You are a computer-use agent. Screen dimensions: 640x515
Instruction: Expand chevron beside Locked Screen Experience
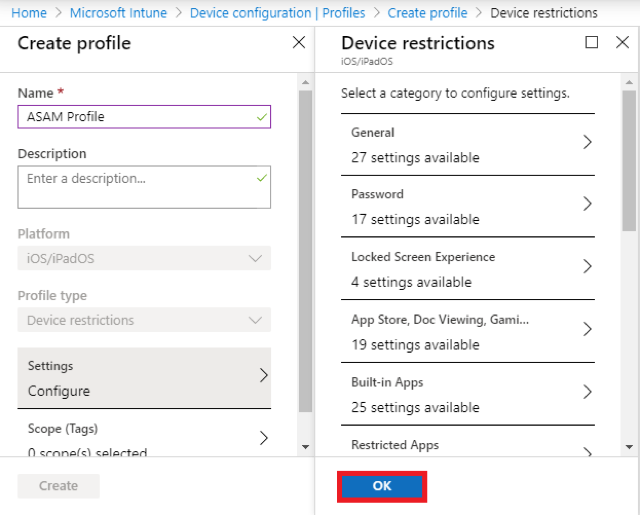(587, 266)
